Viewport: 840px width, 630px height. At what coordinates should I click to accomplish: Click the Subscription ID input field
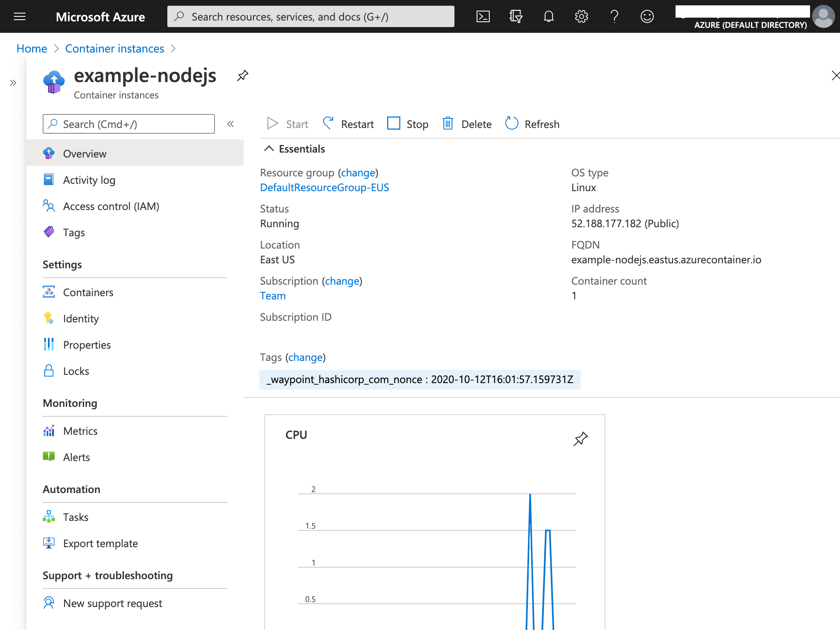click(362, 333)
